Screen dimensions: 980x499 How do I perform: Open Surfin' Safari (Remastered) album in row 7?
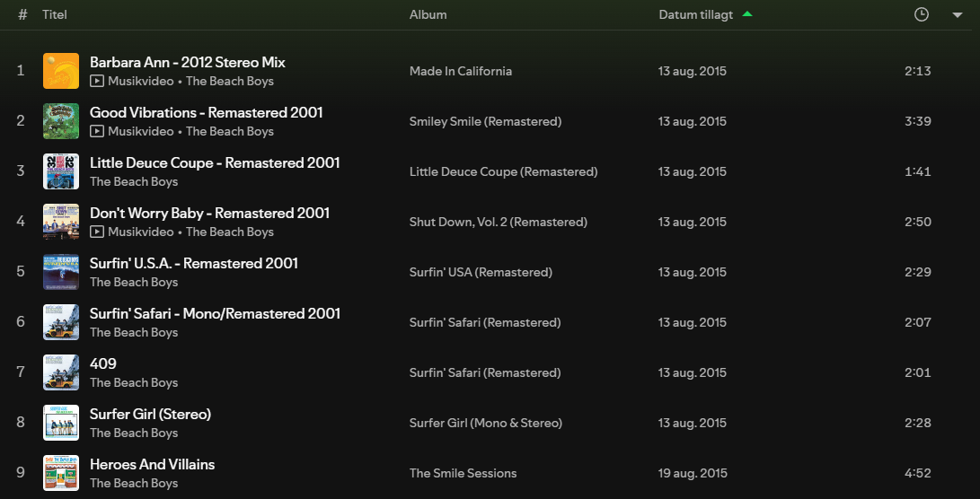coord(485,372)
